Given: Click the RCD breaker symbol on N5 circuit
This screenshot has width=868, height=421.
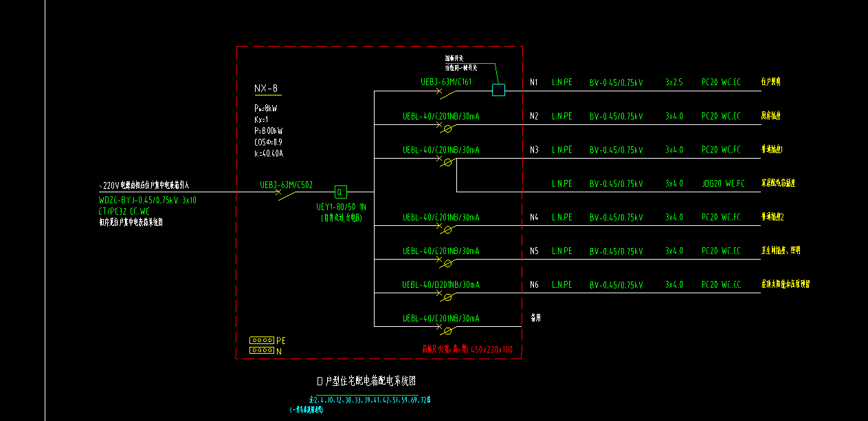Looking at the screenshot, I should pos(447,263).
